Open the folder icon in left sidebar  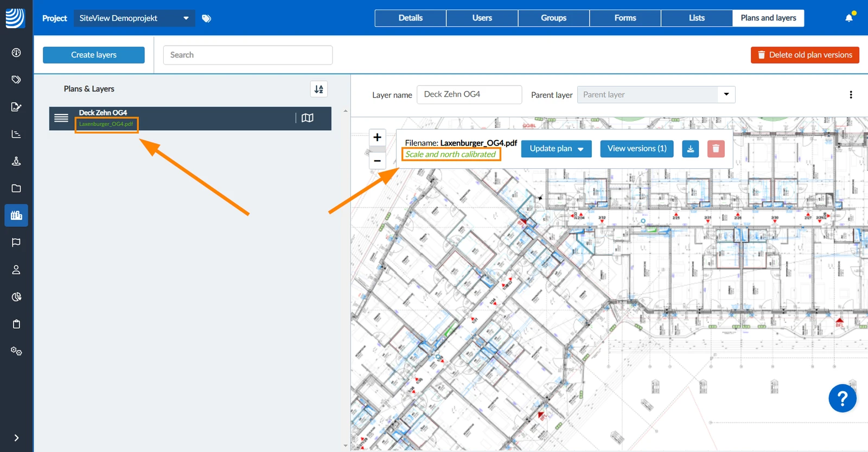16,188
